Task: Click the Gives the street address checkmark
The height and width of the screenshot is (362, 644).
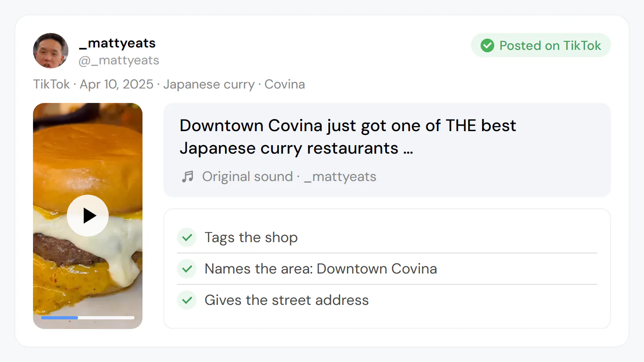Action: tap(187, 300)
